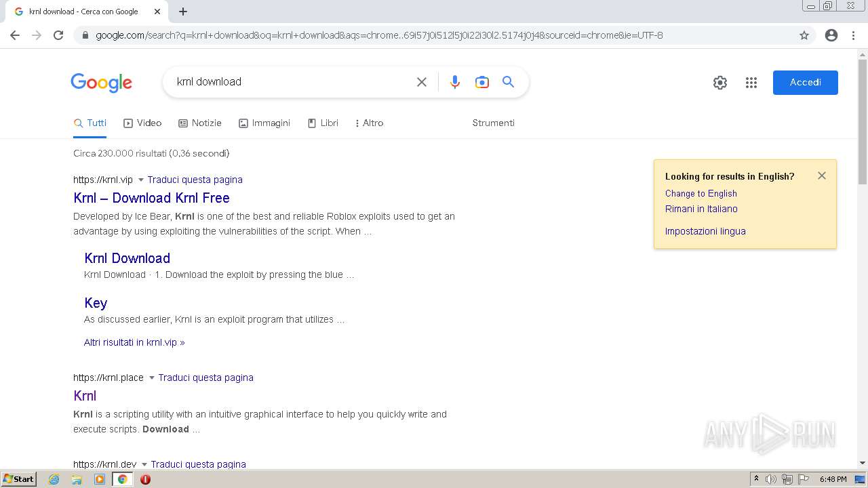Open Chrome three-dot menu
The width and height of the screenshot is (868, 488).
click(x=853, y=35)
